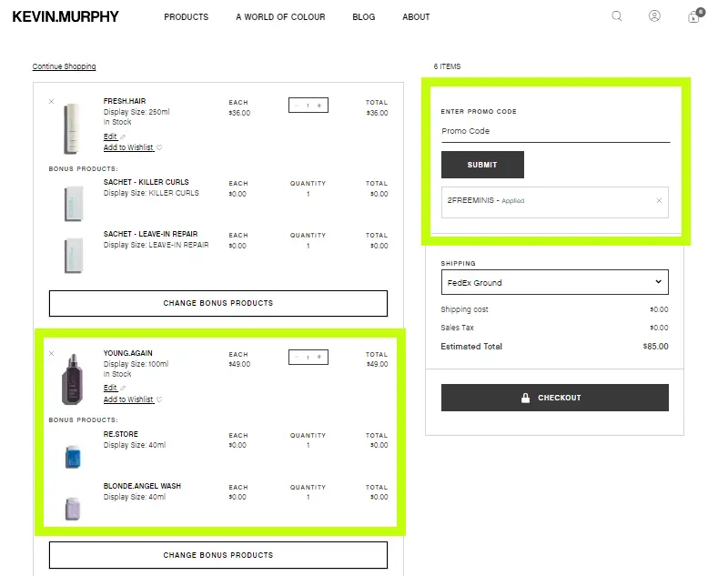Viewport: 728px width, 576px height.
Task: Click the Killer Curls sachet image
Action: pyautogui.click(x=74, y=204)
